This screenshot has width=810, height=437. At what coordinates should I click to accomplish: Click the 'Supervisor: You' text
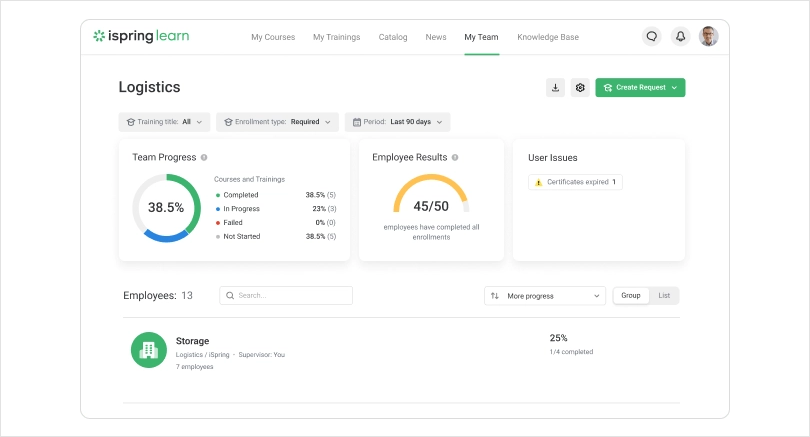[261, 355]
